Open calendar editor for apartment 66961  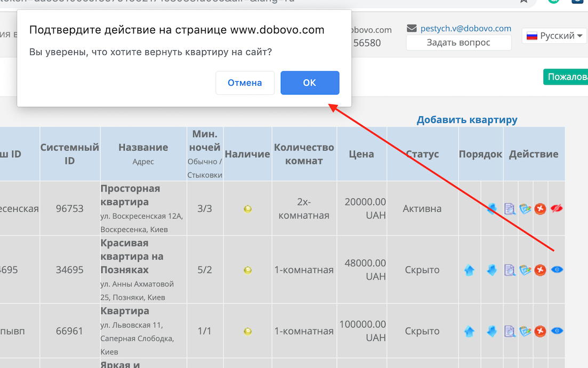[x=525, y=331]
